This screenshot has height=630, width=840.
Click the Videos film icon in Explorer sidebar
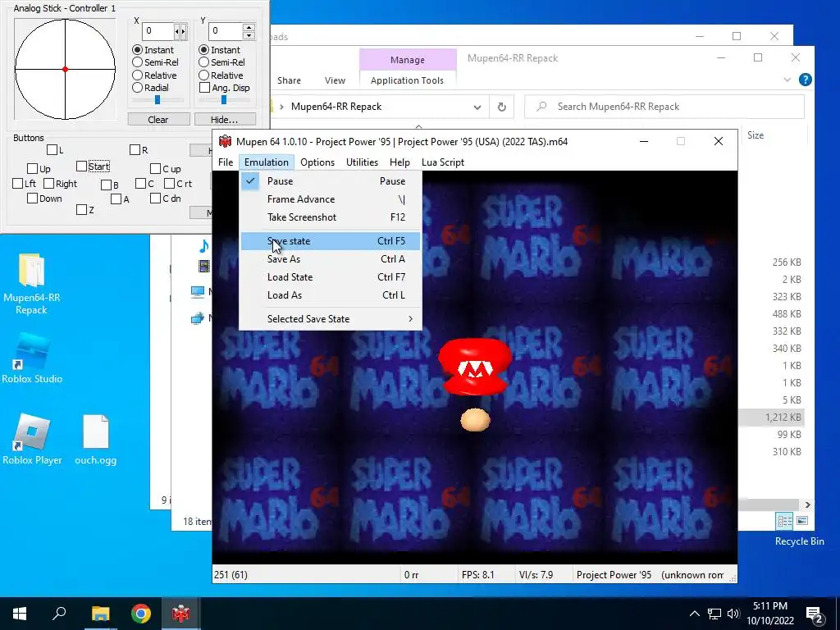pos(203,265)
